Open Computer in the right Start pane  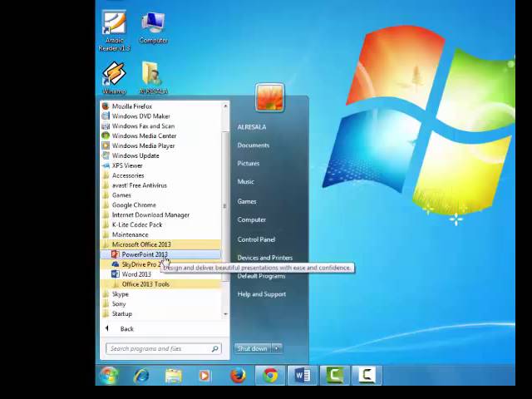(252, 219)
